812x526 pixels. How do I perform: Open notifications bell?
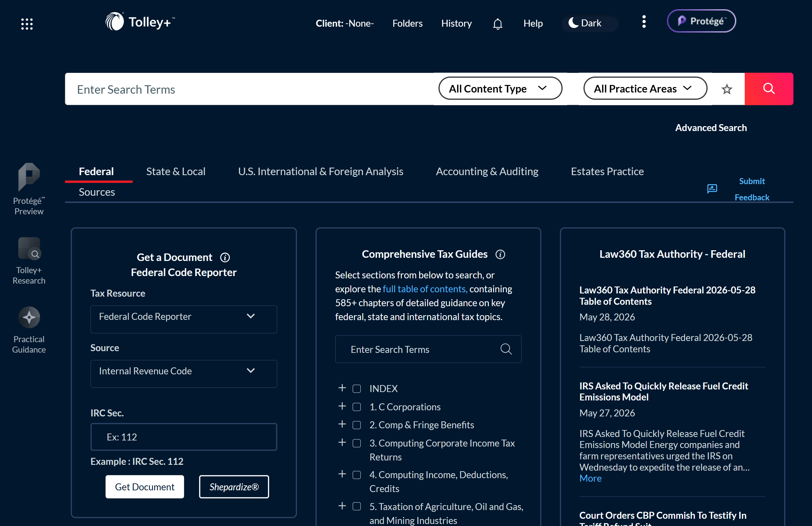click(497, 23)
